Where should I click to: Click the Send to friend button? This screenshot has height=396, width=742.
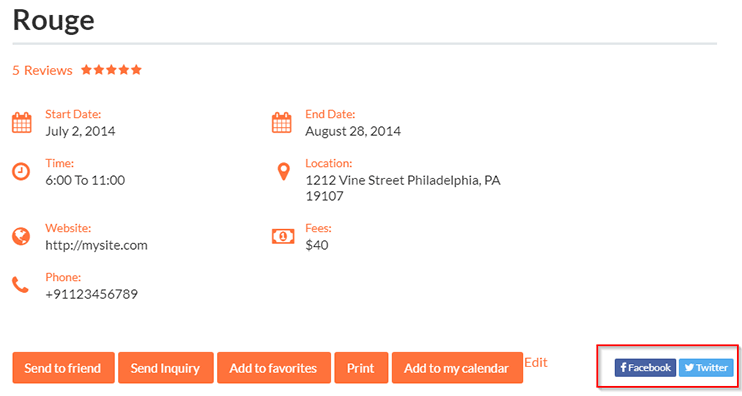click(x=63, y=368)
